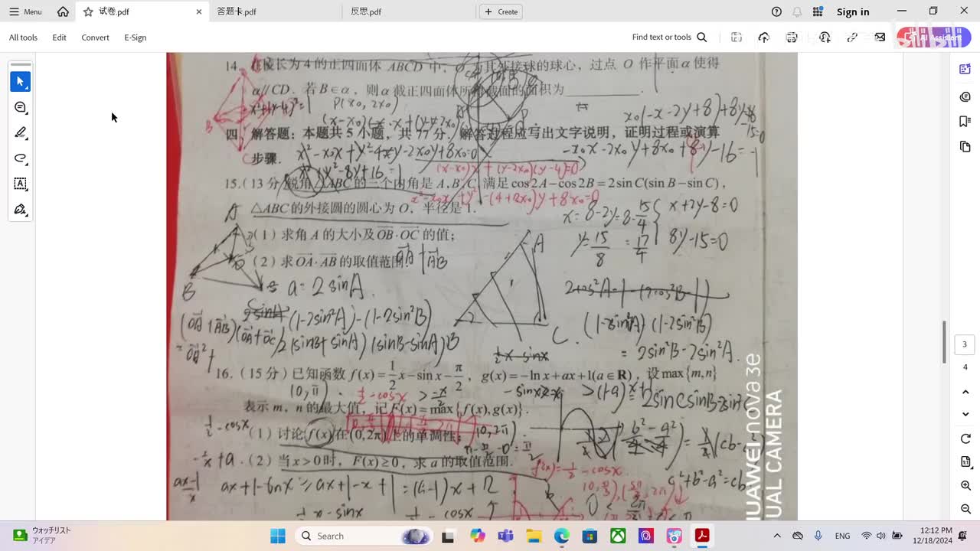Open the notifications bell icon
This screenshot has width=980, height=551.
[797, 11]
